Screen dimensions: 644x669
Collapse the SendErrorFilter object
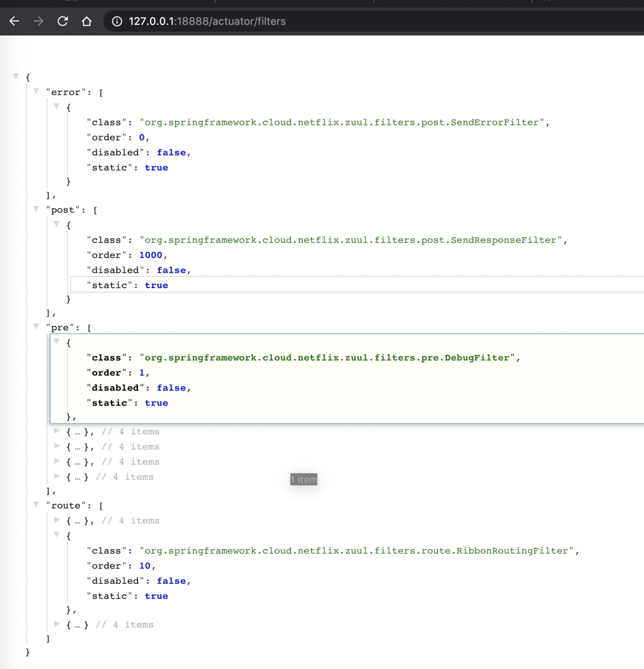pos(56,106)
